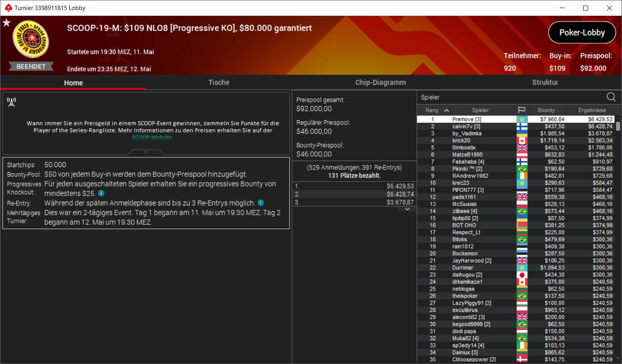This screenshot has width=622, height=364.
Task: Select player row pads1161
Action: pos(515,197)
